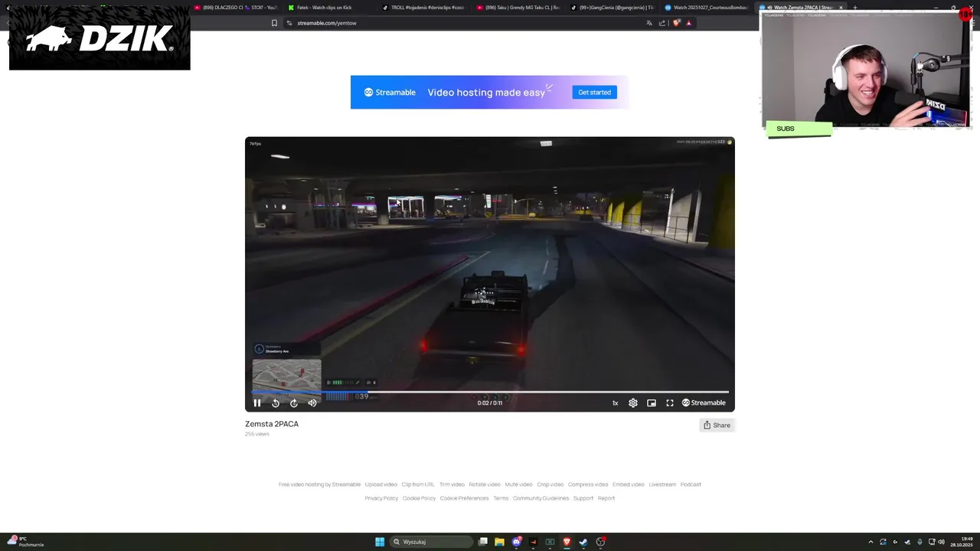Switch to the GangCienia TikTok tab

click(x=612, y=8)
